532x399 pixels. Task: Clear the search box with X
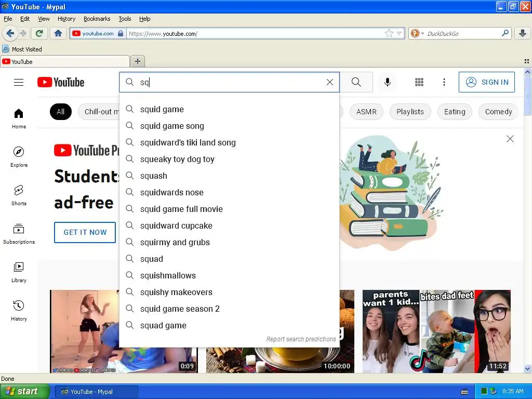pos(330,82)
